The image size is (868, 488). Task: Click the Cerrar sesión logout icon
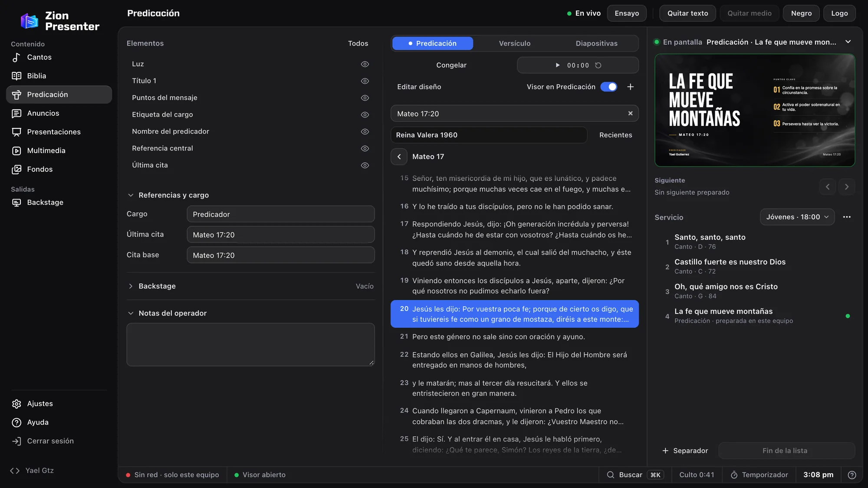16,441
